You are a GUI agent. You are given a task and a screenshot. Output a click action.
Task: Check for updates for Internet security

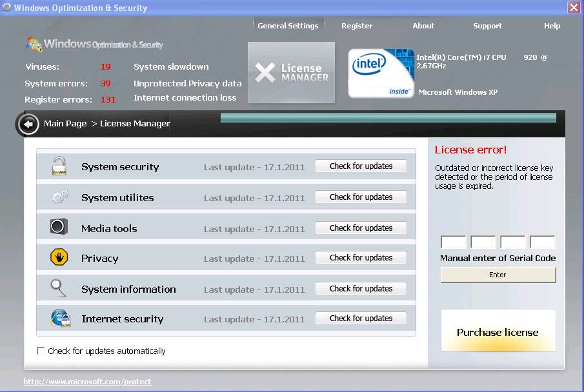(x=361, y=318)
